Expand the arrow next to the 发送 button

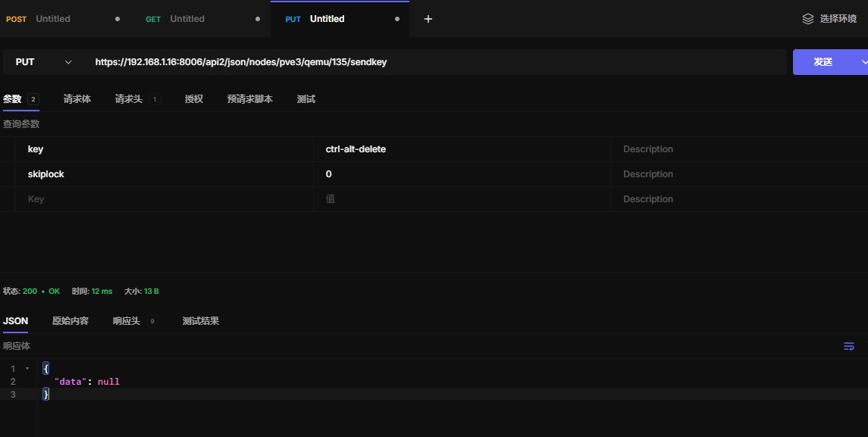pos(863,62)
